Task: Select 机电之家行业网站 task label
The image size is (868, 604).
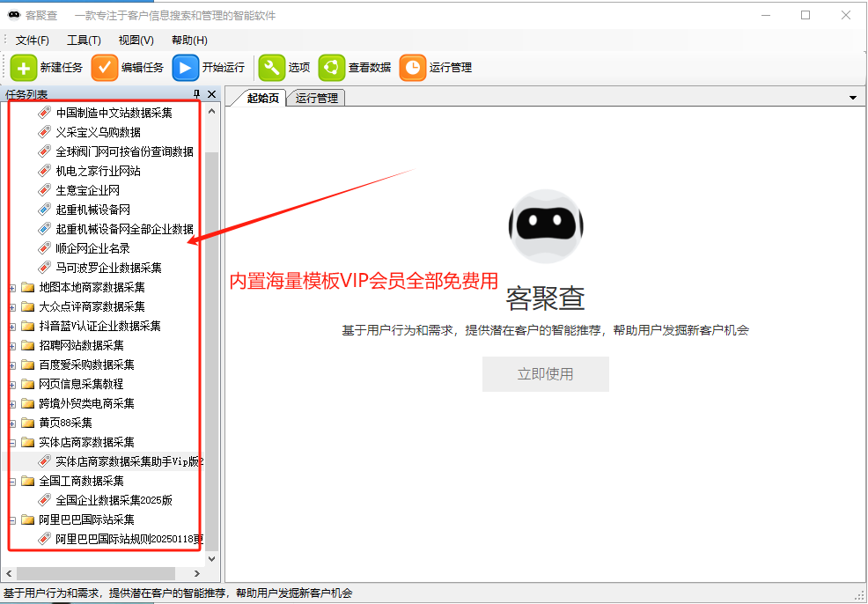Action: click(98, 171)
